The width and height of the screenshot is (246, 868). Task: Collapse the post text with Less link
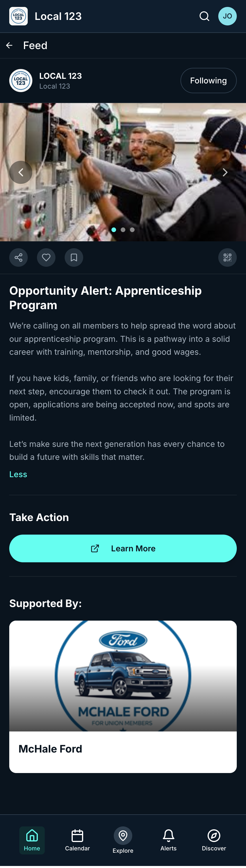click(18, 474)
